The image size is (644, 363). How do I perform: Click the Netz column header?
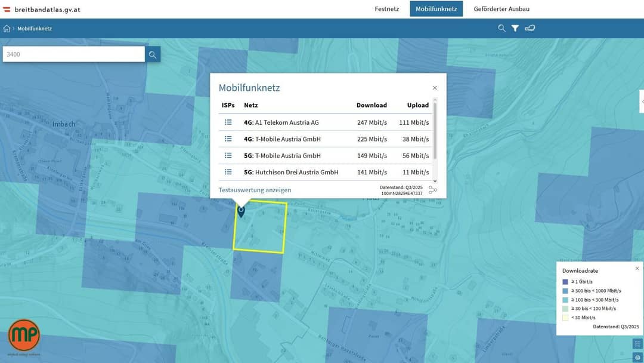251,105
